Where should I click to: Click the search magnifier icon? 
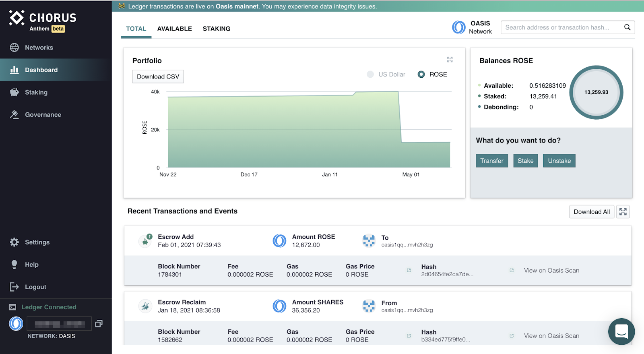(x=627, y=27)
